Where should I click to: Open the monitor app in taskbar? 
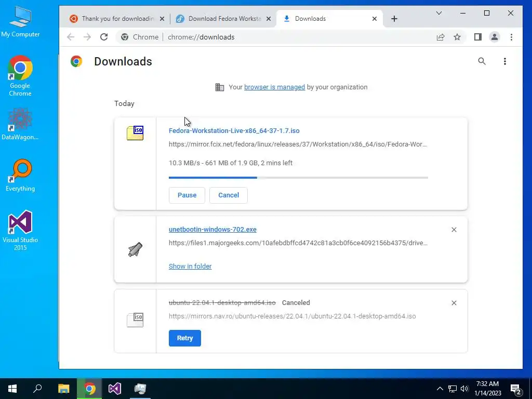(x=140, y=389)
